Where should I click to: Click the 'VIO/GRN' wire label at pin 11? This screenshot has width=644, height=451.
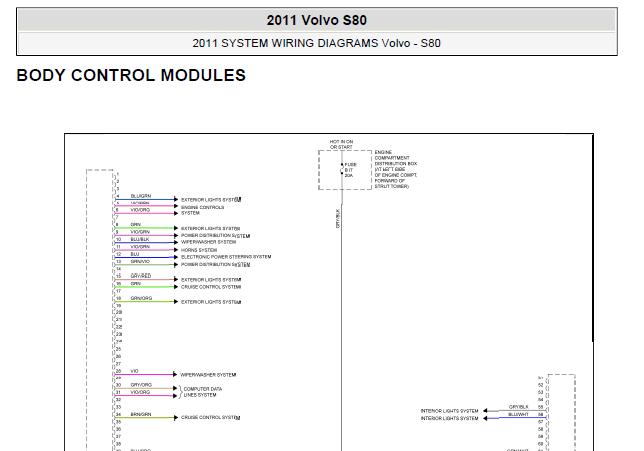point(140,247)
